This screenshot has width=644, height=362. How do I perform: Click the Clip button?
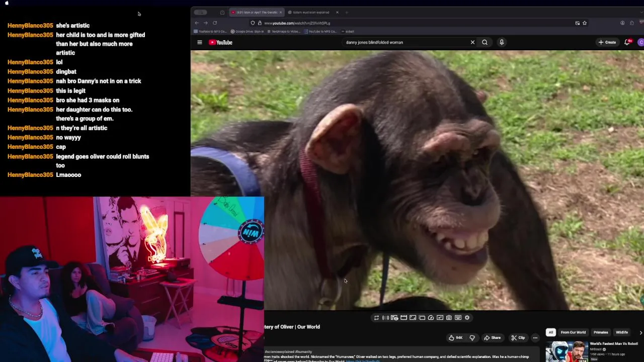518,338
